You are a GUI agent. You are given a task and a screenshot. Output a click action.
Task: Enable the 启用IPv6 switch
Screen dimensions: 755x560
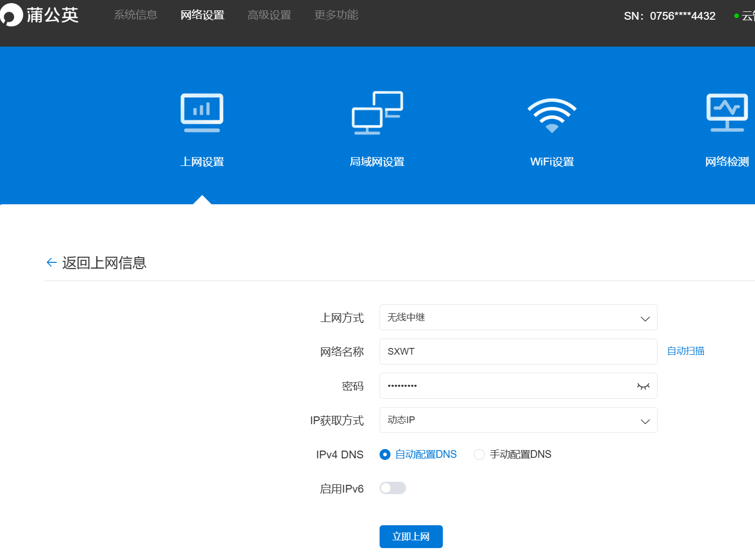click(393, 488)
